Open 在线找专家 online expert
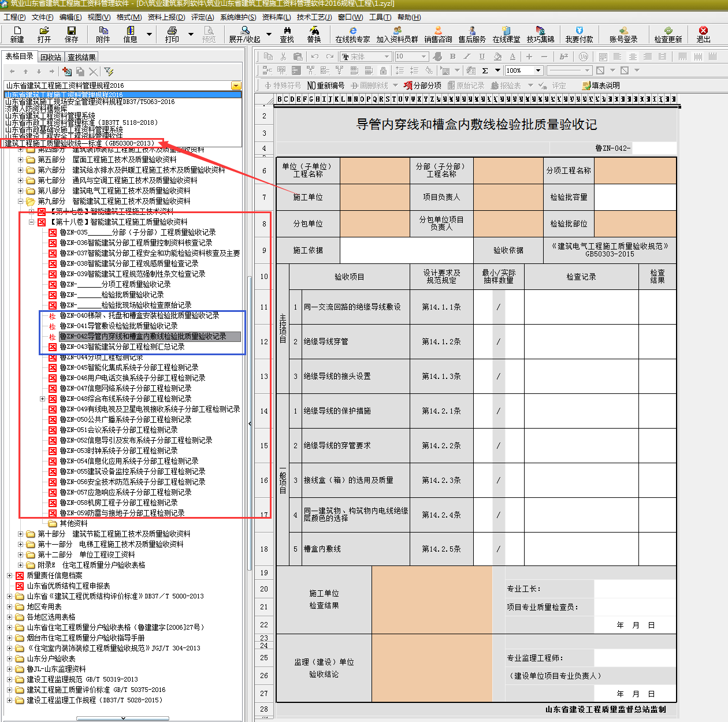The image size is (728, 722). (x=352, y=35)
